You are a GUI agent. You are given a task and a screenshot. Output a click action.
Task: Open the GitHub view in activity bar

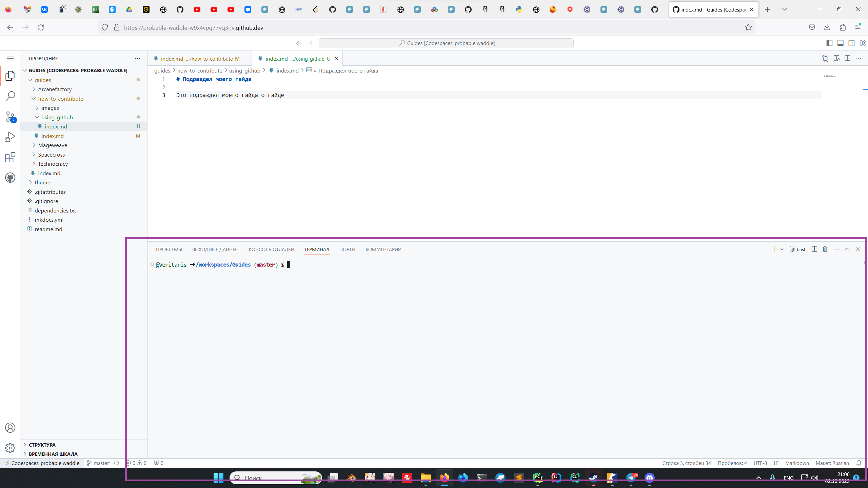(x=10, y=178)
